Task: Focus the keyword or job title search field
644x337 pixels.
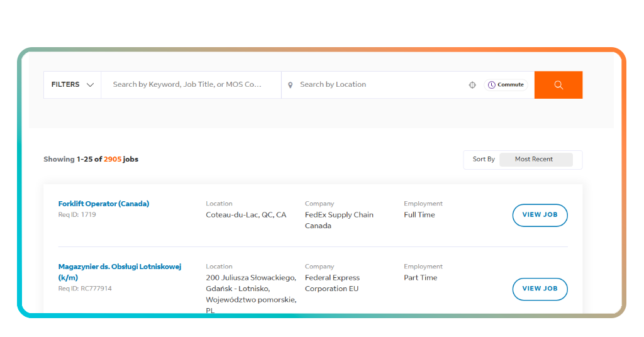Action: [191, 84]
